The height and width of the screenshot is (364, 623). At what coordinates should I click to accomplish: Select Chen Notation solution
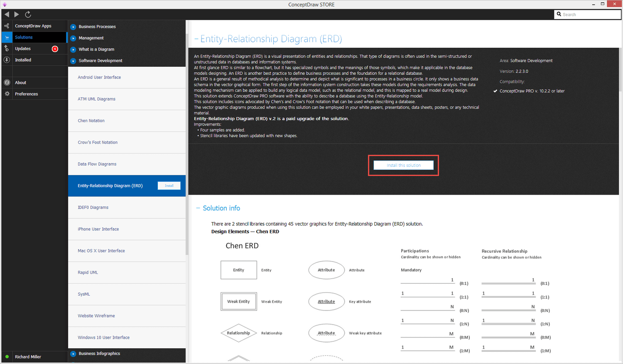127,121
